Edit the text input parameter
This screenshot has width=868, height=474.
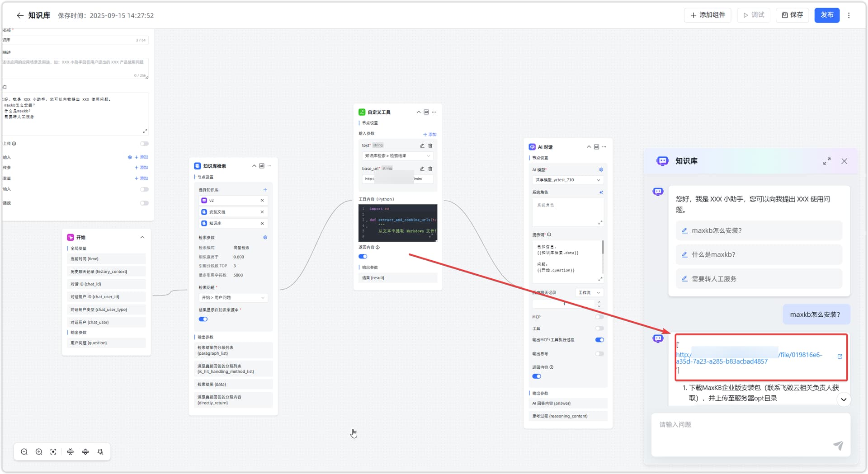click(422, 145)
